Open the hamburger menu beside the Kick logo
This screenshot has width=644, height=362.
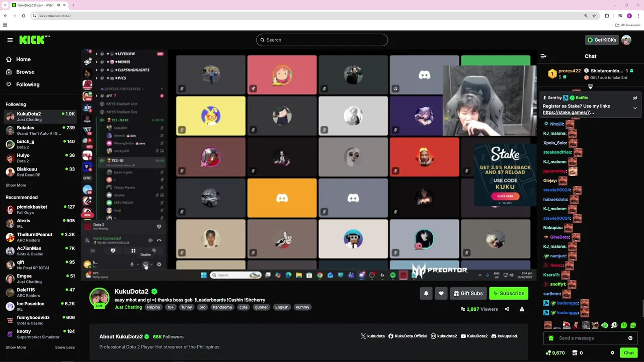tap(10, 40)
